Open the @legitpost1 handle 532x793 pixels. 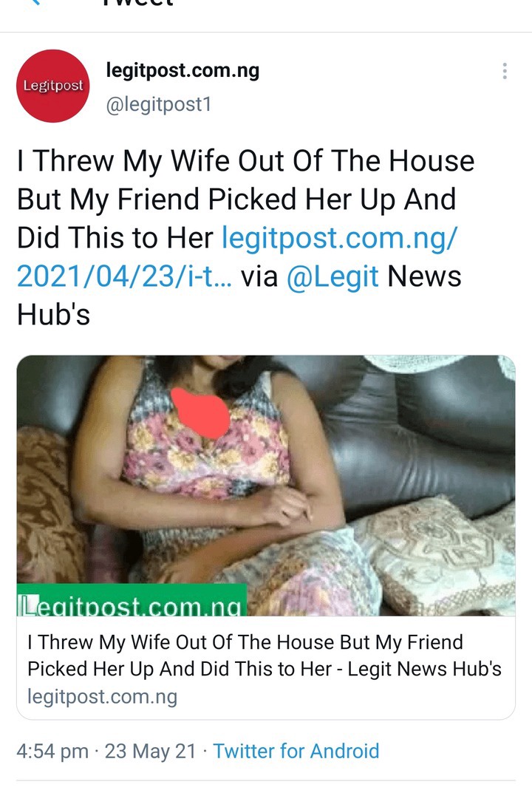point(158,104)
